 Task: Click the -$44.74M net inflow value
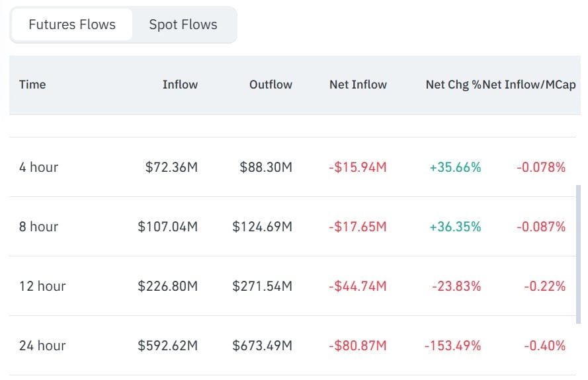tap(358, 286)
